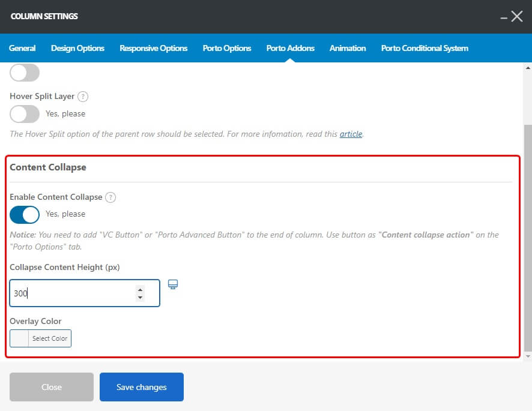Click the Overlay Color swatch
532x411 pixels.
(20, 338)
